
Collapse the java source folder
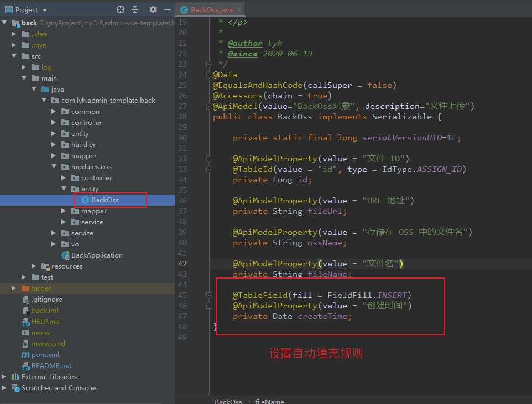(x=34, y=89)
